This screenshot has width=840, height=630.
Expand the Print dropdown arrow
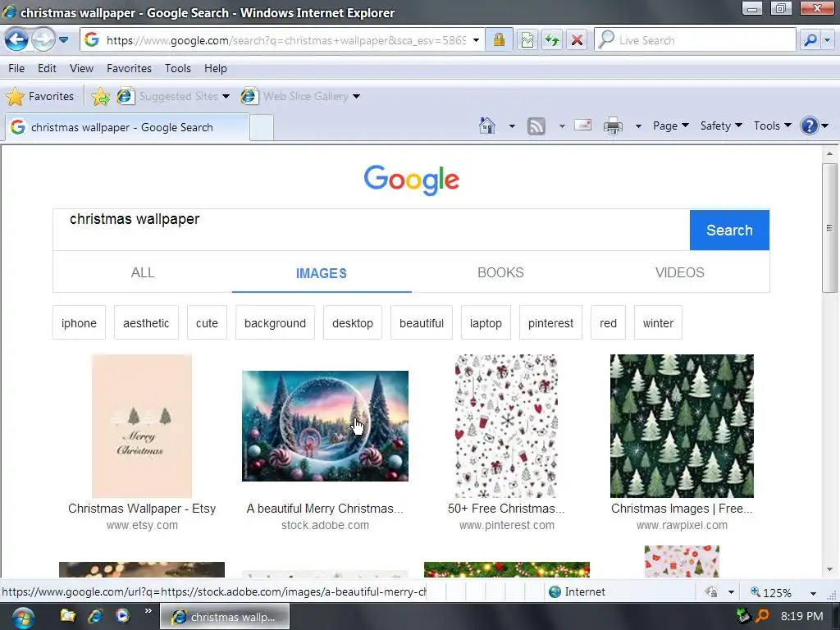tap(638, 126)
